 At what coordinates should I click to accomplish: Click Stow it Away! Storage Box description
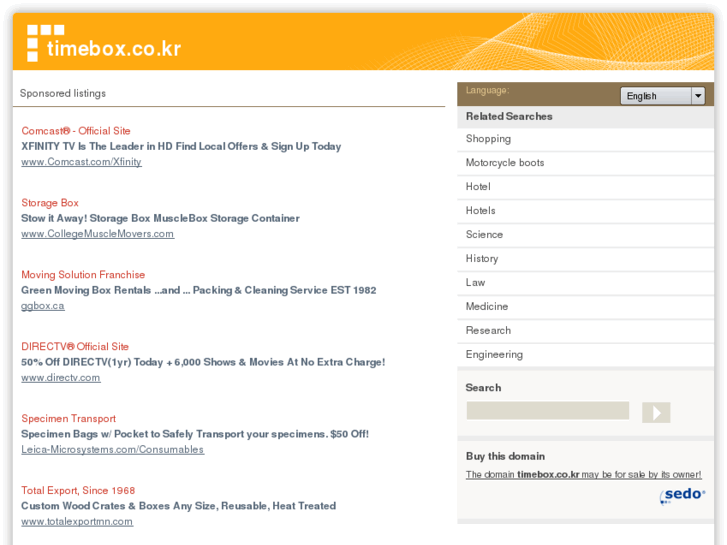(x=160, y=218)
